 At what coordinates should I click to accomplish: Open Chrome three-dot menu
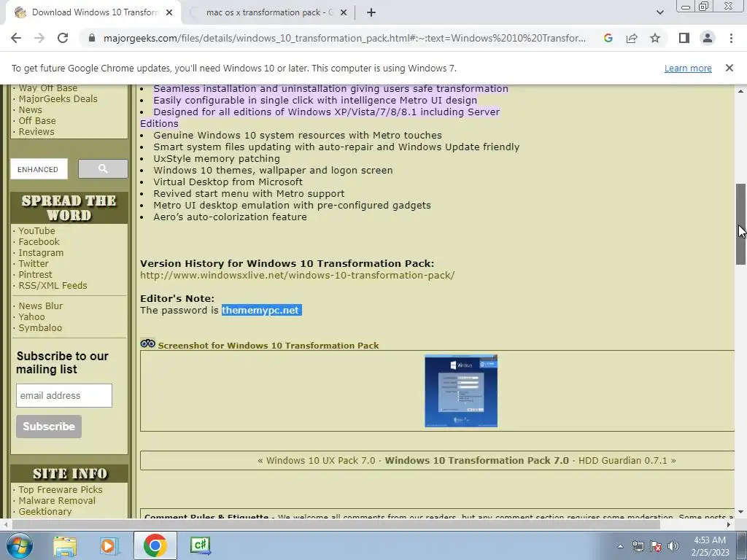(x=731, y=38)
